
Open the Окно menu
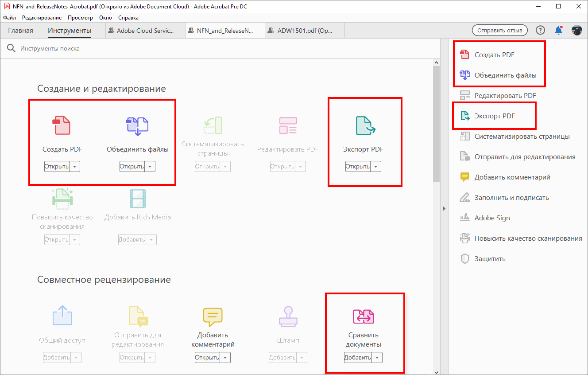(105, 18)
